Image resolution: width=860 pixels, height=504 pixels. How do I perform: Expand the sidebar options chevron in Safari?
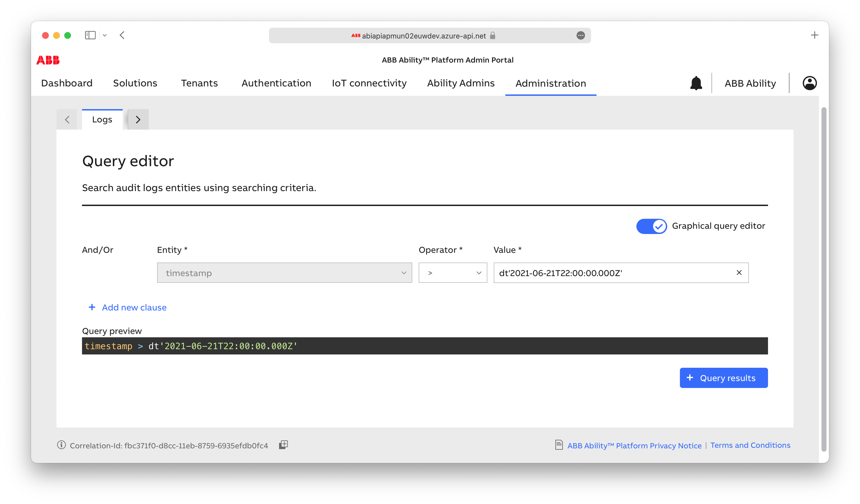click(x=105, y=35)
